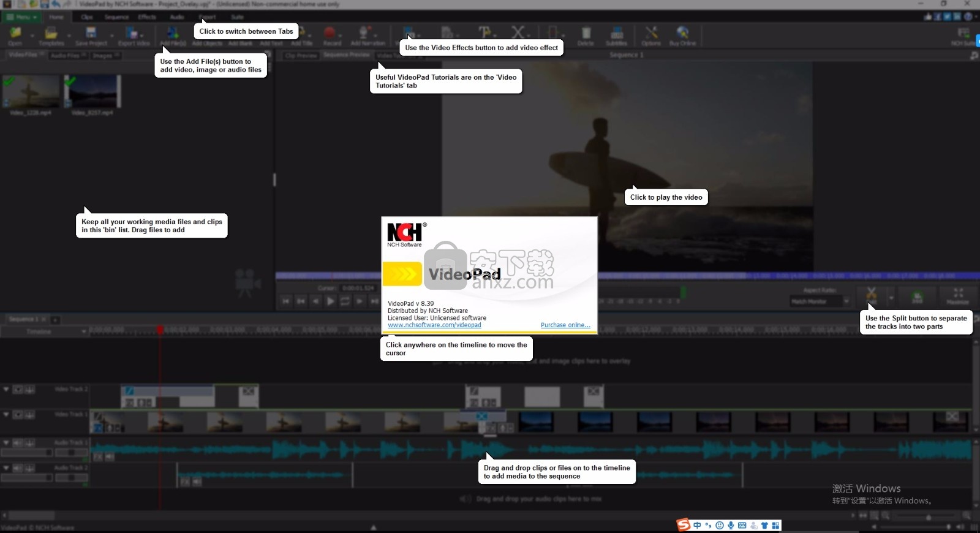Viewport: 980px width, 533px height.
Task: Open the NCH Suite icon
Action: click(963, 32)
